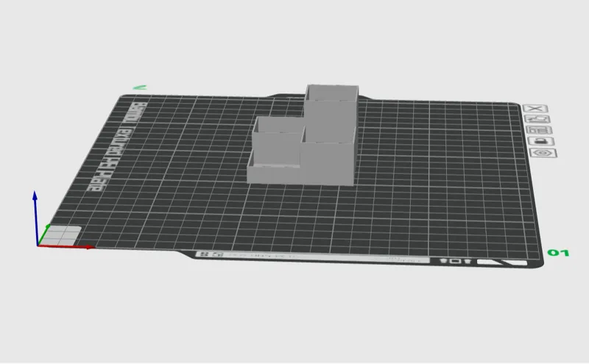Toggle the plate lock icon
Image resolution: width=589 pixels, height=364 pixels.
(x=541, y=141)
